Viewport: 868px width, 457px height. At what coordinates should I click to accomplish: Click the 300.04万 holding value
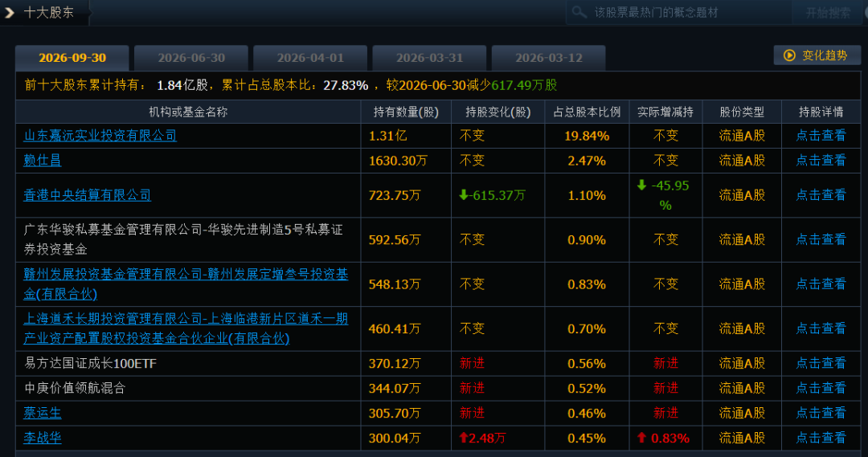pyautogui.click(x=395, y=439)
